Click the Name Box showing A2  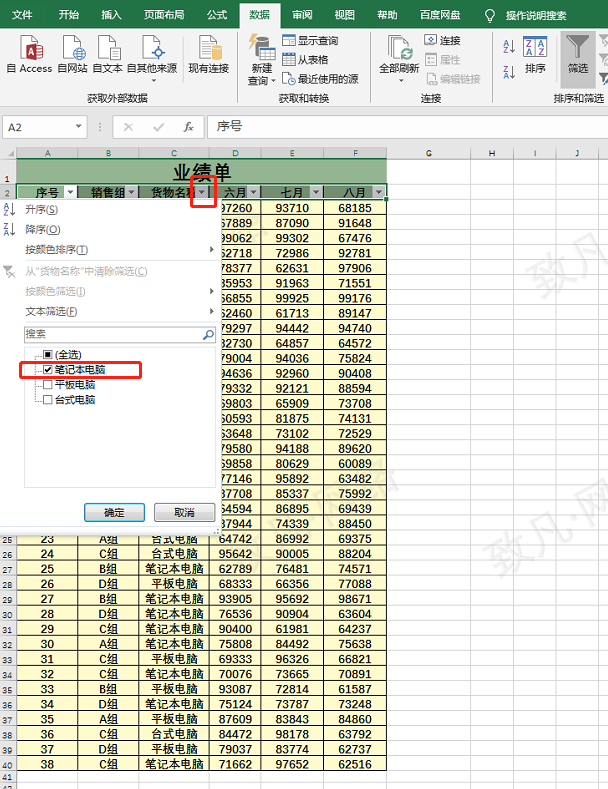pos(39,127)
